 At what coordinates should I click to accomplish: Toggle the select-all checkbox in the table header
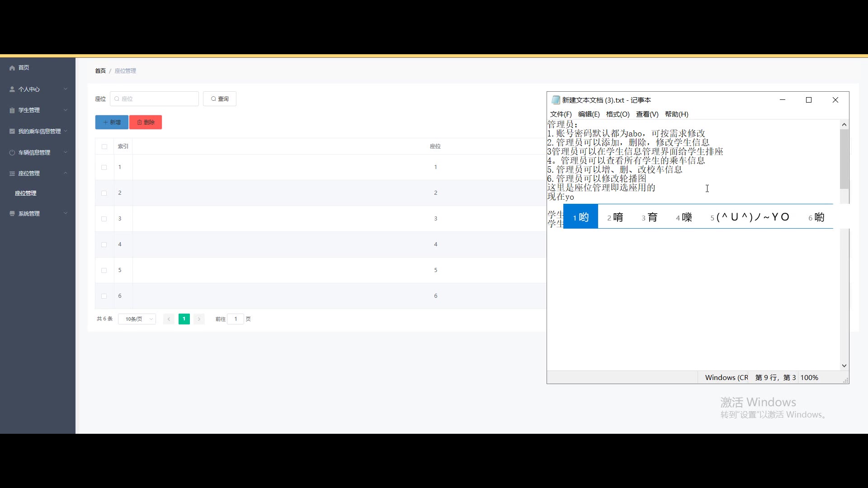(x=104, y=146)
